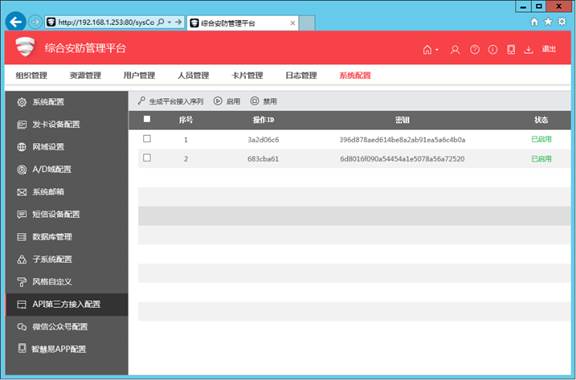
Task: Select API第三方接入配置 in sidebar
Action: tap(67, 304)
